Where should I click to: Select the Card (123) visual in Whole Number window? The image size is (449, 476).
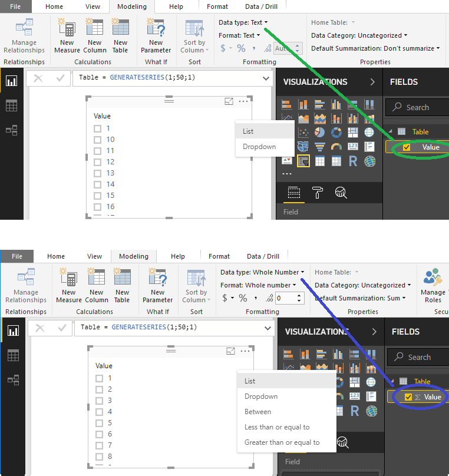tap(355, 396)
